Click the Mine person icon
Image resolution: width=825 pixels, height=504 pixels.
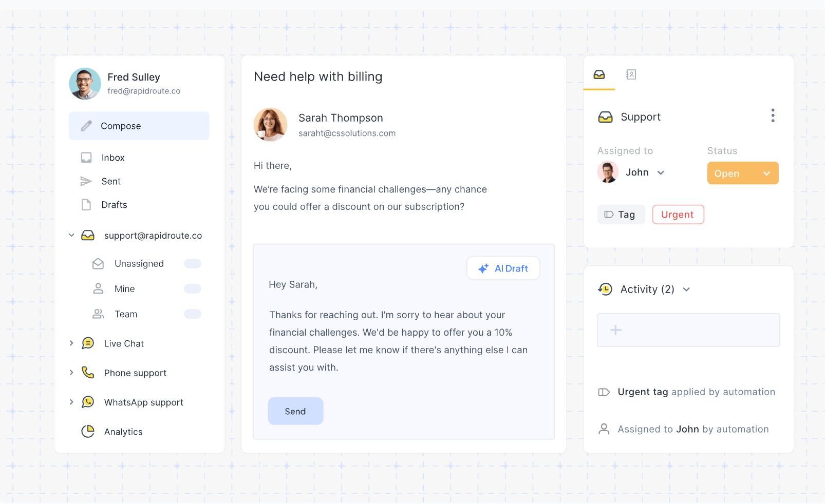tap(98, 288)
